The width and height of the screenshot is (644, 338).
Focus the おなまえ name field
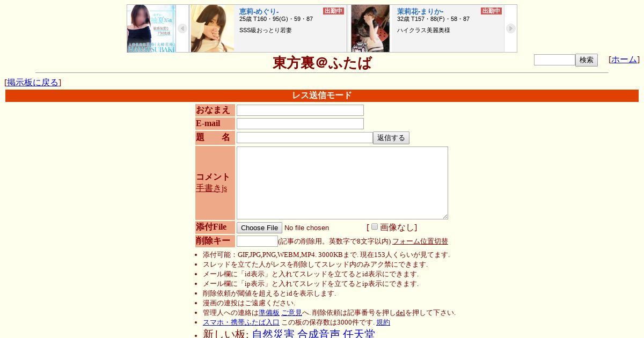click(300, 110)
